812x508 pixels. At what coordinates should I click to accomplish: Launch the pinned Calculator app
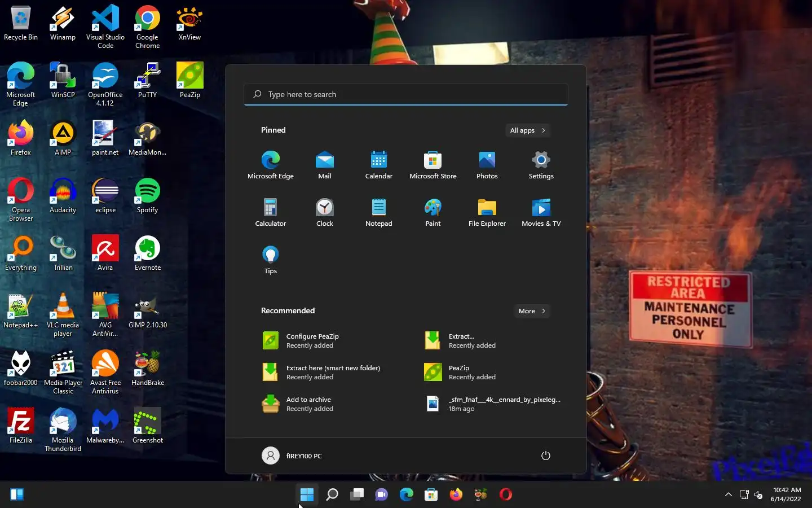tap(270, 212)
